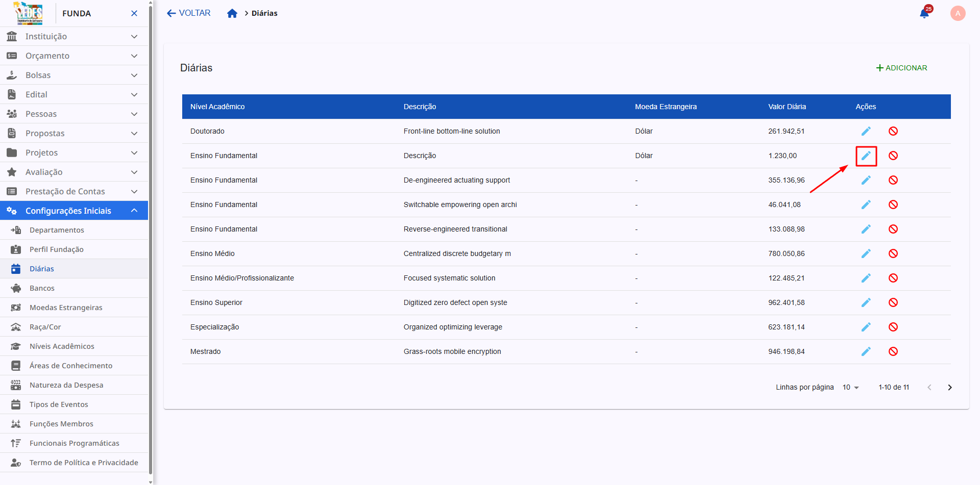Screen dimensions: 980x485
Task: Edit the Ensino Superior diária entry
Action: [x=866, y=302]
